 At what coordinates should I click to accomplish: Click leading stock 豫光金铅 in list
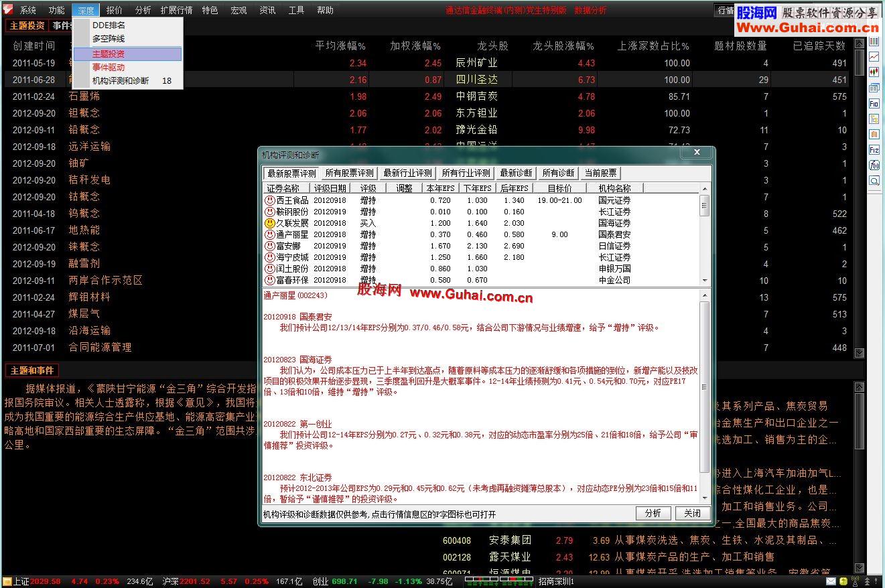pyautogui.click(x=477, y=130)
